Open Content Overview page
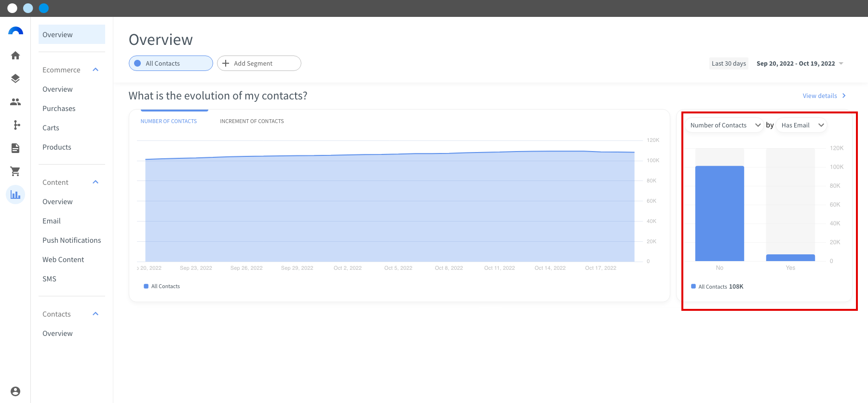868x403 pixels. (x=57, y=202)
